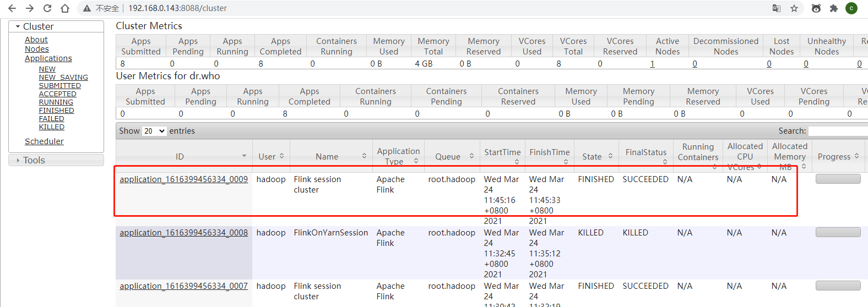Open Decommissioned Nodes count link
This screenshot has height=307, width=868.
coord(695,64)
